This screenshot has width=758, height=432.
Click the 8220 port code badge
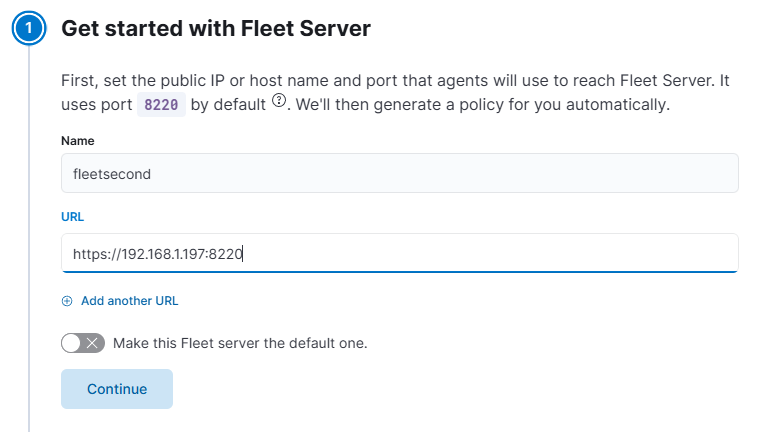click(x=161, y=104)
